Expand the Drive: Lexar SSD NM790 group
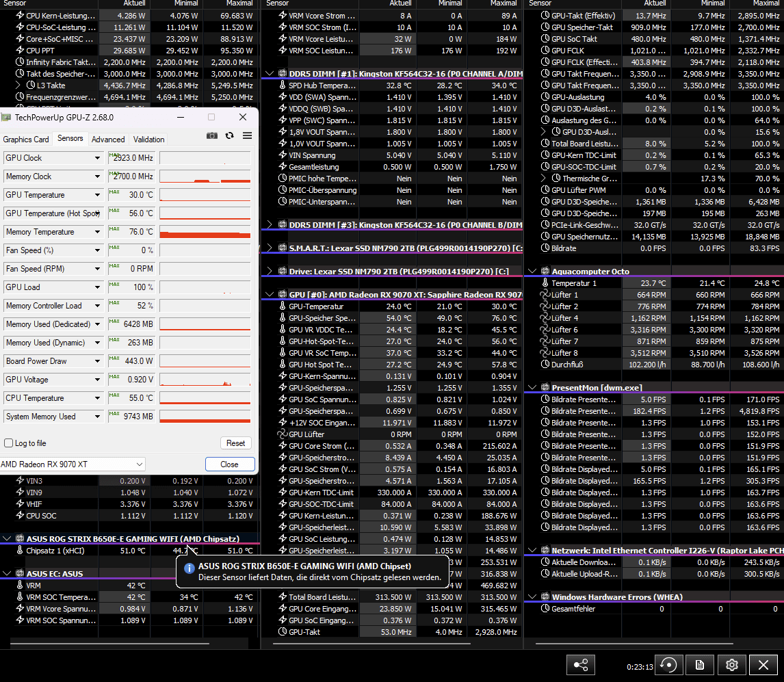Screen dimensions: 784x682 click(x=270, y=271)
